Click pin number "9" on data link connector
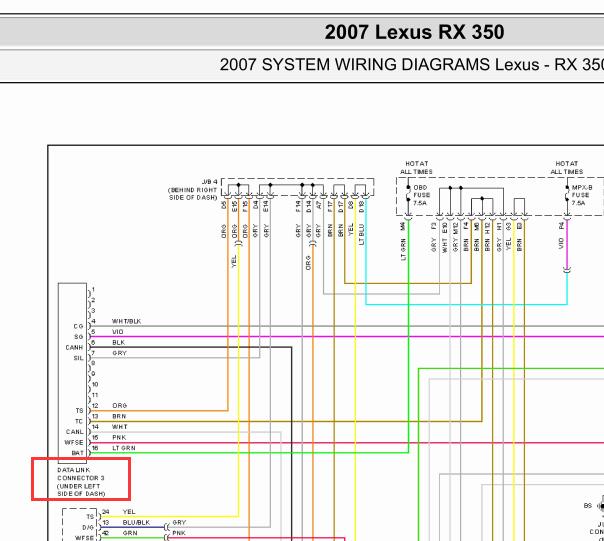This screenshot has height=541, width=604. coord(93,374)
